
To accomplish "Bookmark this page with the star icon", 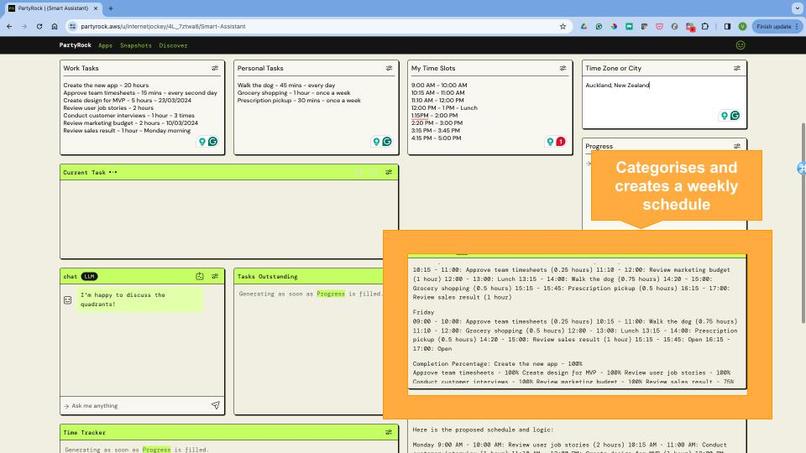I will tap(563, 26).
